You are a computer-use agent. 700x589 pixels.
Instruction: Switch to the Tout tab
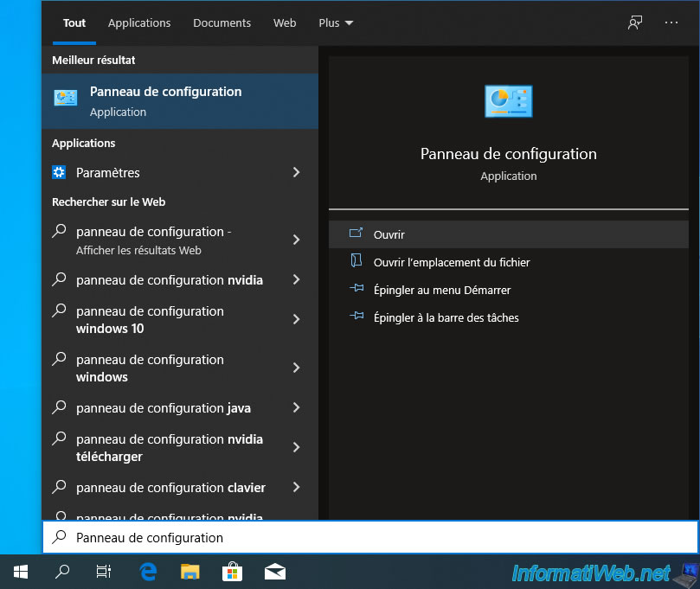[x=74, y=23]
